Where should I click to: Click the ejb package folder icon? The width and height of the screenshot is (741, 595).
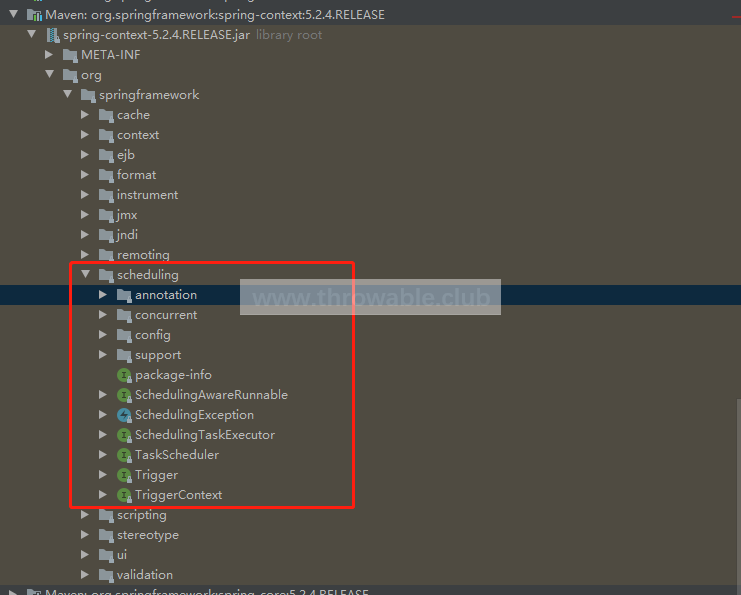coord(106,155)
